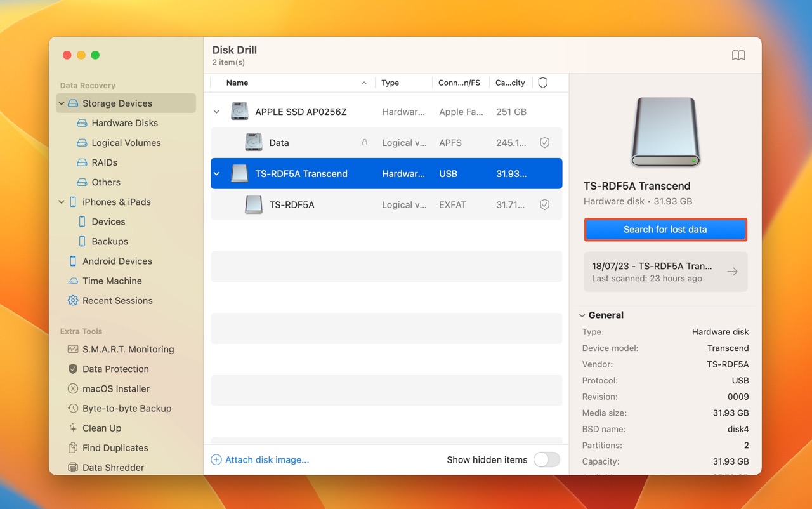Toggle the Show hidden items switch
The width and height of the screenshot is (812, 509).
coord(546,459)
